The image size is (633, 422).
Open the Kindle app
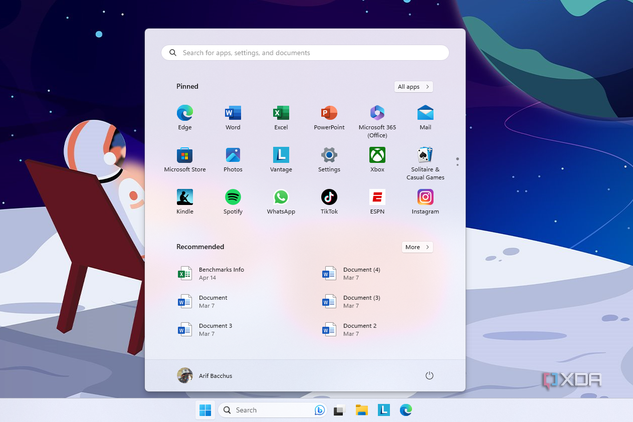[185, 202]
